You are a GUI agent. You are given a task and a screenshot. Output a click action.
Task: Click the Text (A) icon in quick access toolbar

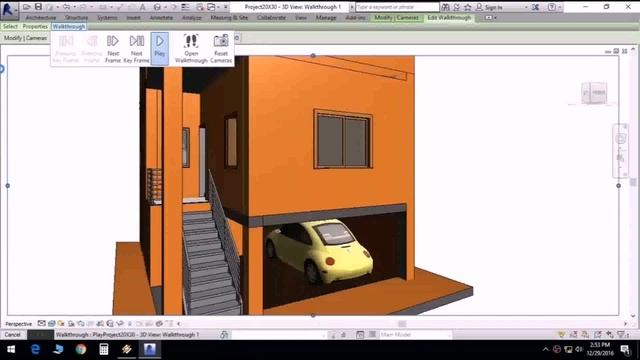(142, 7)
